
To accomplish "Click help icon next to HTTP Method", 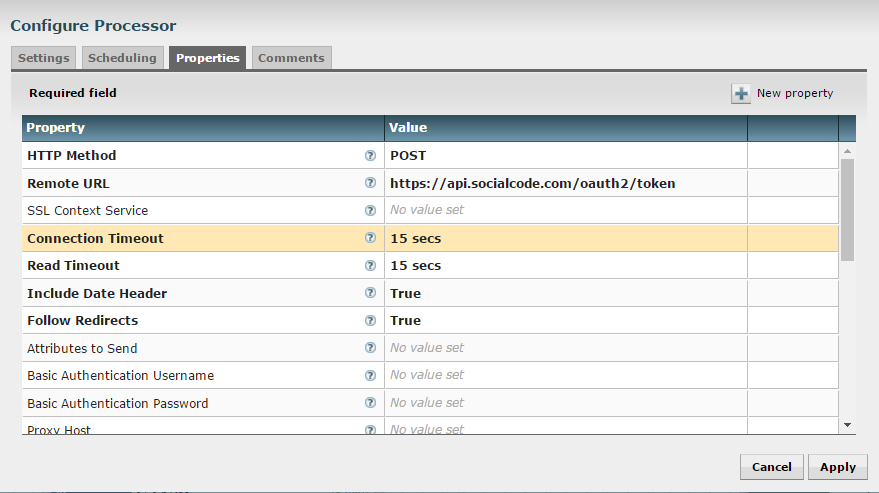I will pyautogui.click(x=370, y=156).
